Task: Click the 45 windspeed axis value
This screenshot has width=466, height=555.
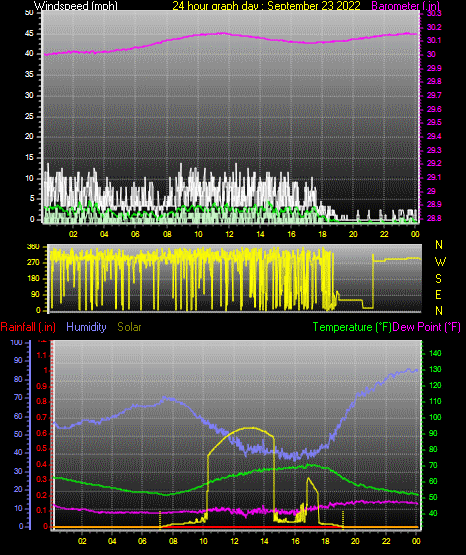Action: coord(29,34)
